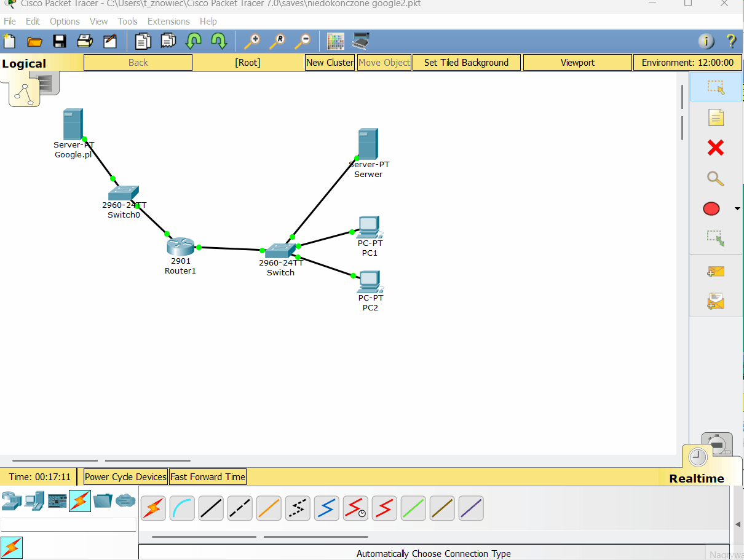Click Router1 on the workspace
This screenshot has width=744, height=560.
coord(180,246)
